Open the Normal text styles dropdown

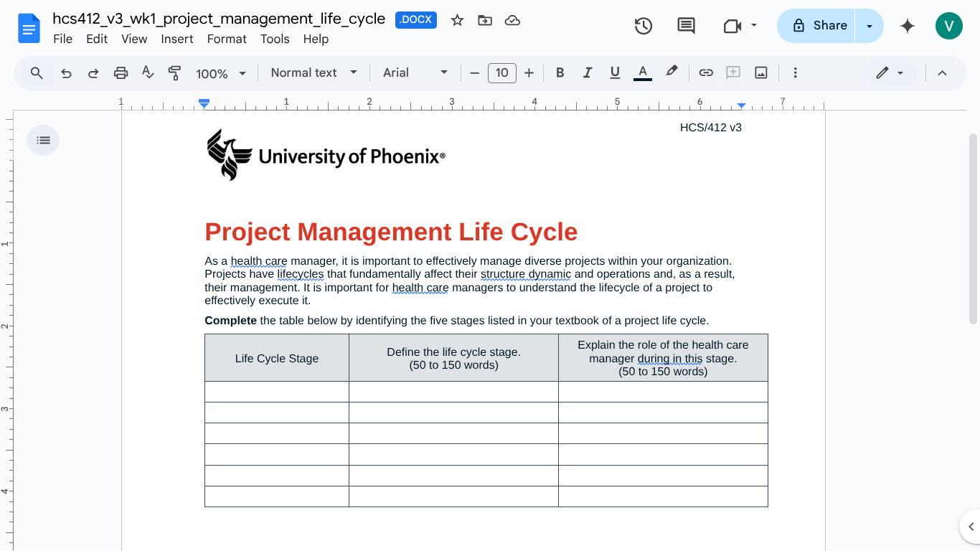point(313,72)
